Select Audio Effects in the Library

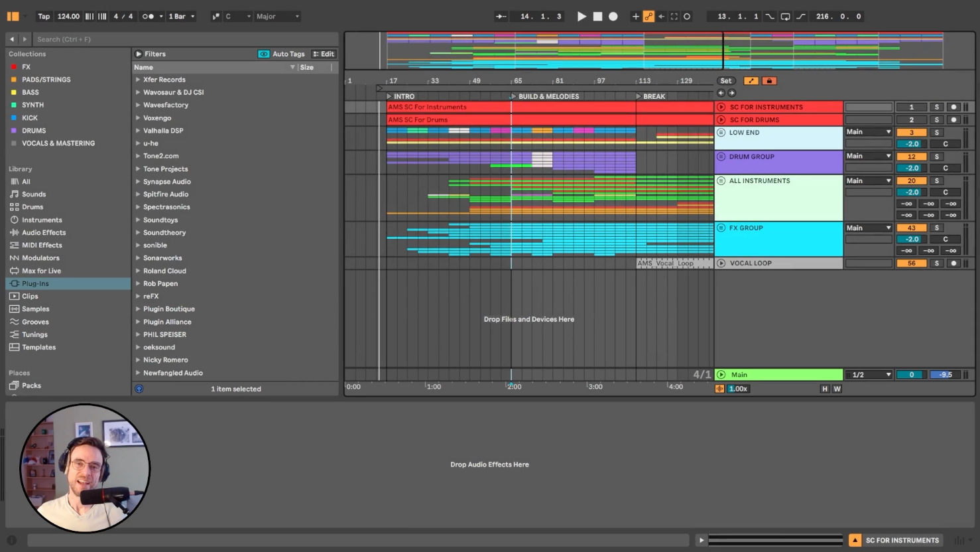[x=44, y=233]
